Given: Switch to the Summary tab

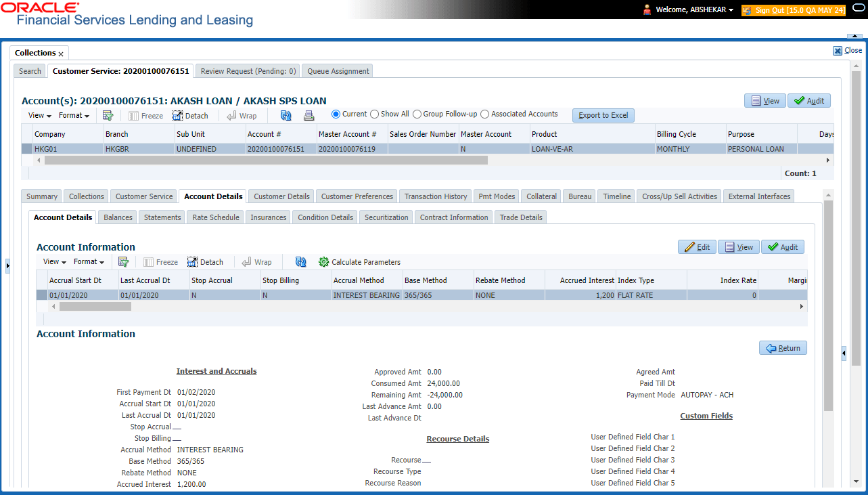Looking at the screenshot, I should [x=42, y=196].
